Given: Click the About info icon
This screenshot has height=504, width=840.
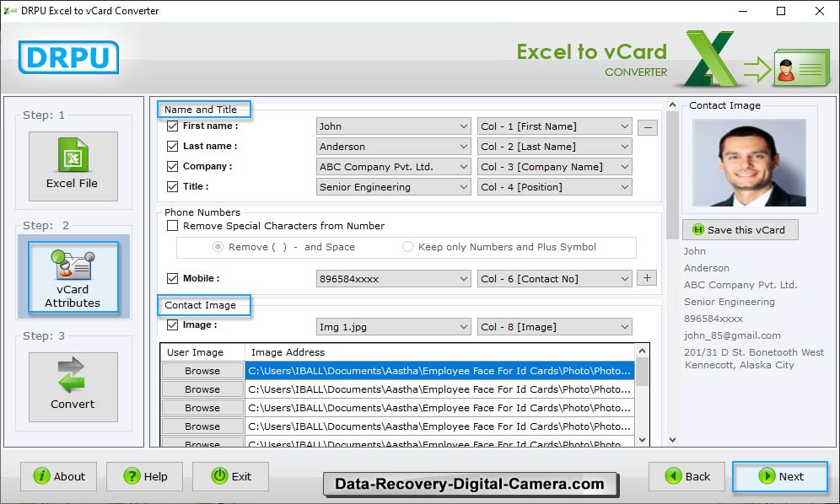Looking at the screenshot, I should (x=41, y=475).
